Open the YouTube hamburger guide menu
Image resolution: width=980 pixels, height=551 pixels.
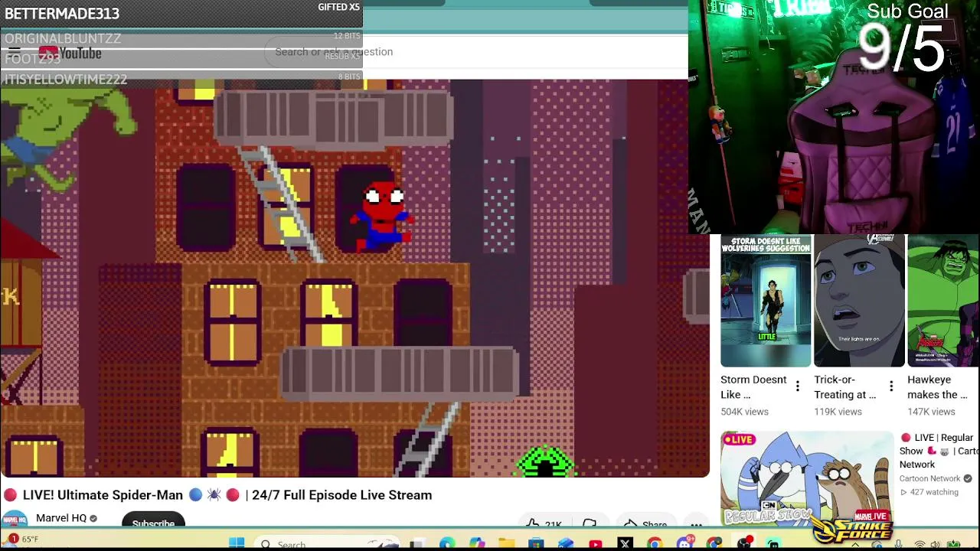(x=14, y=52)
